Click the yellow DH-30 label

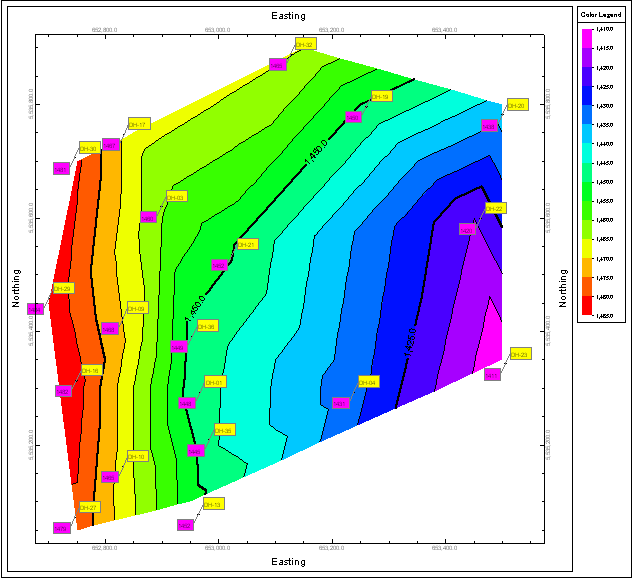89,148
